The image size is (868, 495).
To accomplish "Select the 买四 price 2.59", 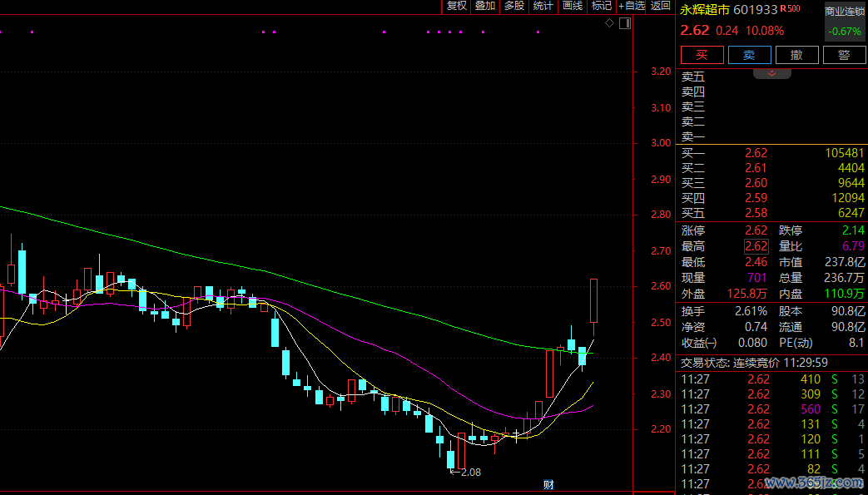I will [x=756, y=198].
